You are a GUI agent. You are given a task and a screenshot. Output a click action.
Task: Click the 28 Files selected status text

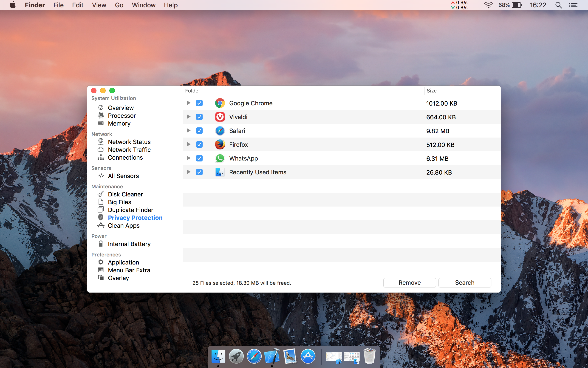pyautogui.click(x=242, y=283)
